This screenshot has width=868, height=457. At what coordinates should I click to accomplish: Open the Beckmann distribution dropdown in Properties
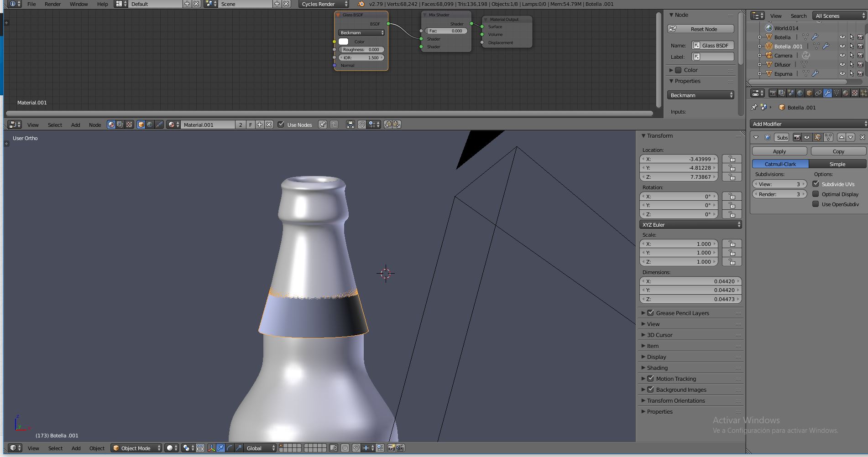coord(701,95)
